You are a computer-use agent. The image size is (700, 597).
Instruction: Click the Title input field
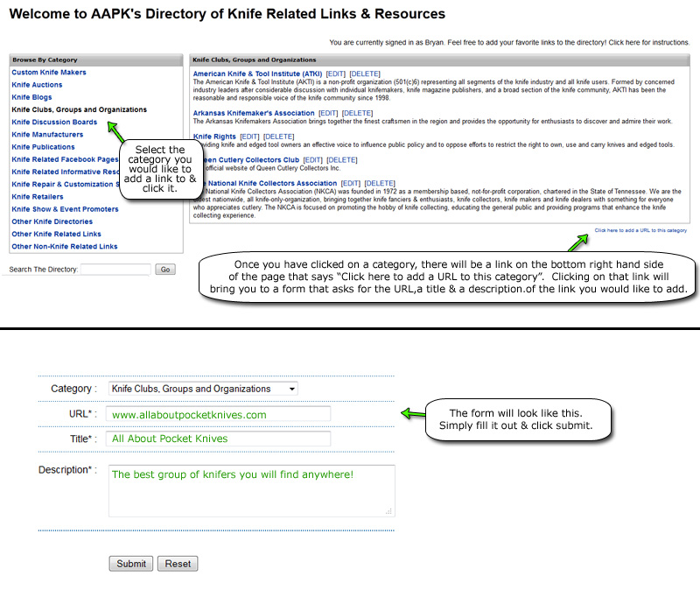[218, 439]
